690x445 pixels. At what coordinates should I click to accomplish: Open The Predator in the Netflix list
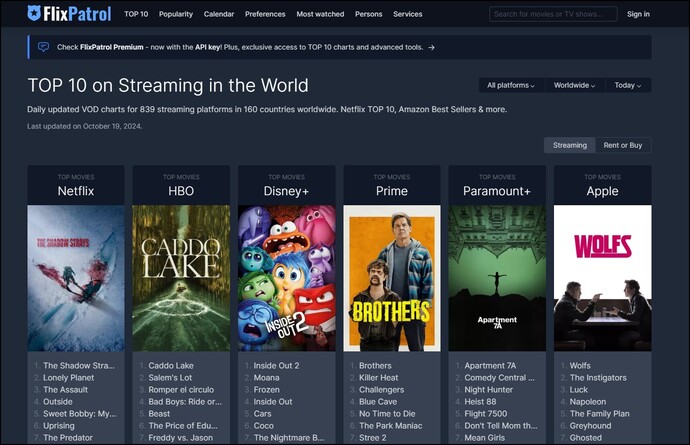[x=68, y=438]
